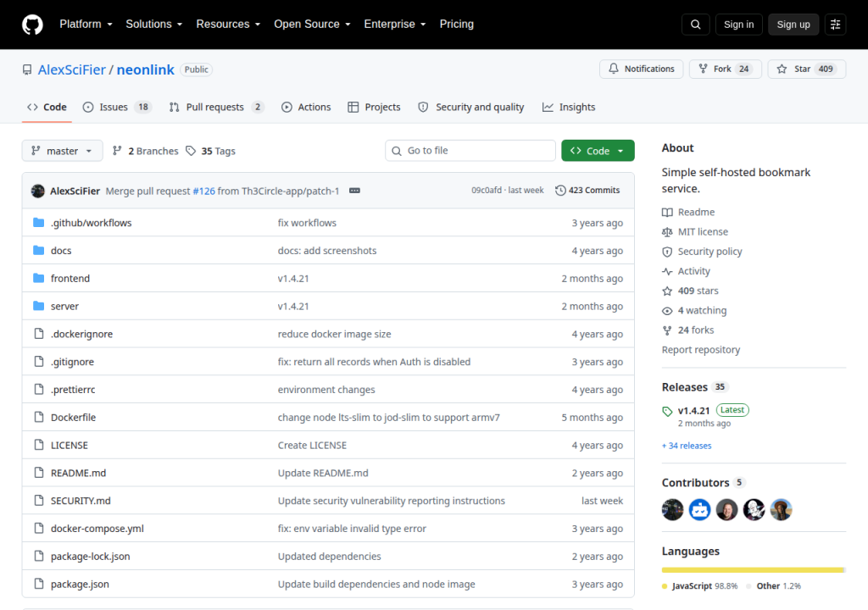Image resolution: width=868 pixels, height=610 pixels.
Task: View 2 Branches link
Action: point(146,151)
